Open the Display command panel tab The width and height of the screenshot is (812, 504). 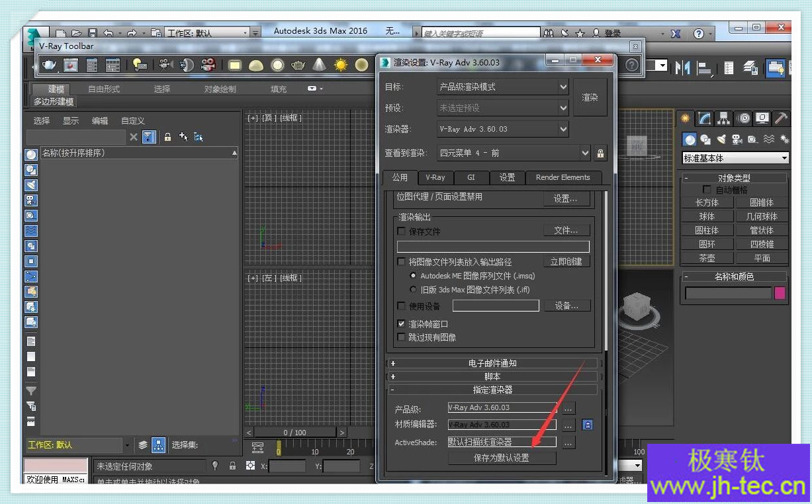click(763, 118)
